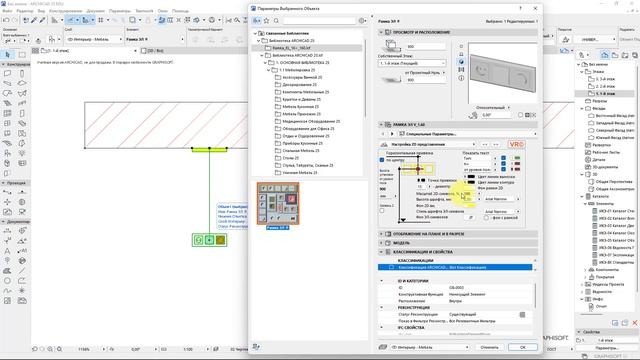Image resolution: width=640 pixels, height=360 pixels.
Task: Toggle the empty checkbox under Шапка label
Action: [x=382, y=211]
